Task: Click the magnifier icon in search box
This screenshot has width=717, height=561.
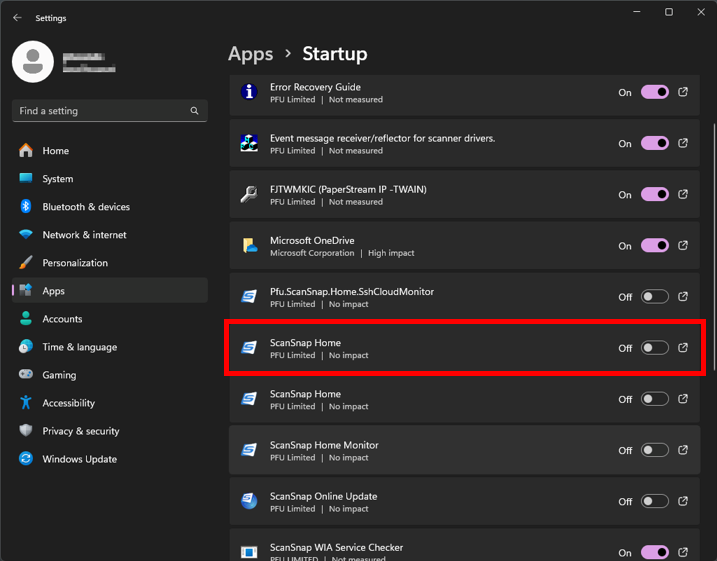Action: (194, 111)
